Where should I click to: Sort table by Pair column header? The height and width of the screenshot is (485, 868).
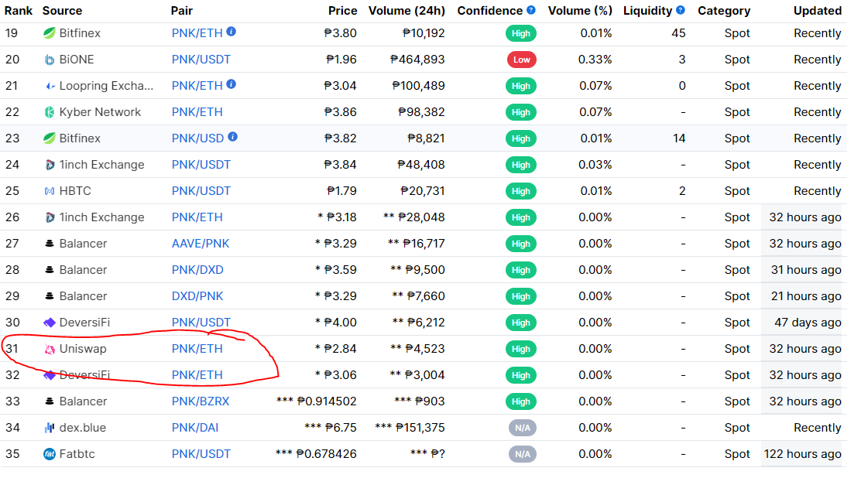(181, 11)
